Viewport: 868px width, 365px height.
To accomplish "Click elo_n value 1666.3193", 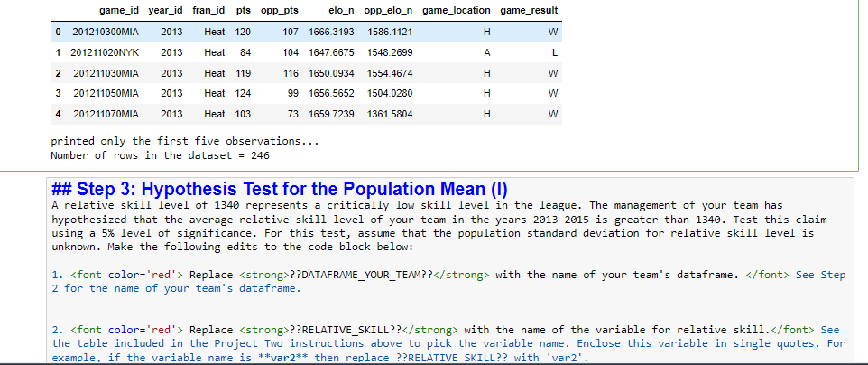I will click(331, 33).
